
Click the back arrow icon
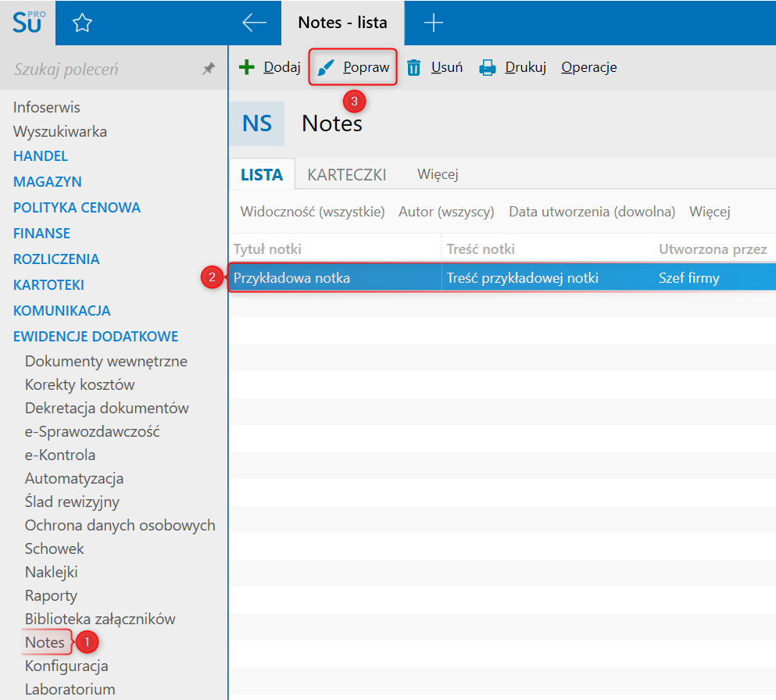[x=254, y=23]
